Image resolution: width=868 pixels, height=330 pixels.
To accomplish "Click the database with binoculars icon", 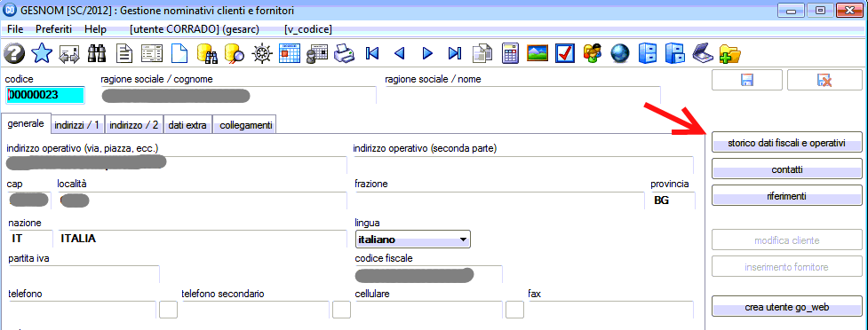I will (209, 53).
